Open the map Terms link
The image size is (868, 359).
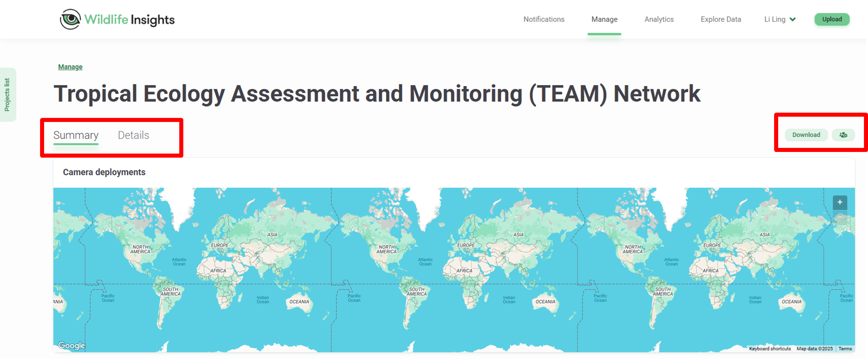[845, 348]
